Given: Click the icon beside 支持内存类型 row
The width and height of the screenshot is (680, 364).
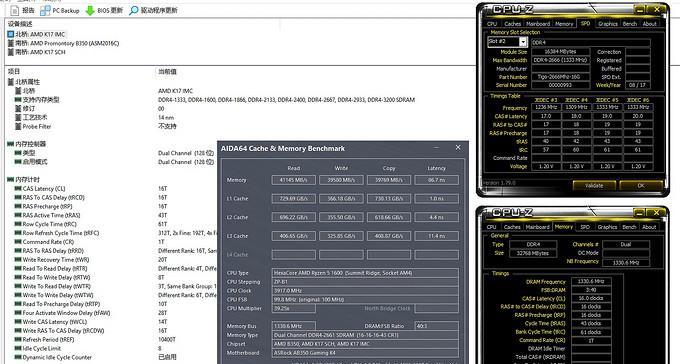Looking at the screenshot, I should [x=18, y=99].
